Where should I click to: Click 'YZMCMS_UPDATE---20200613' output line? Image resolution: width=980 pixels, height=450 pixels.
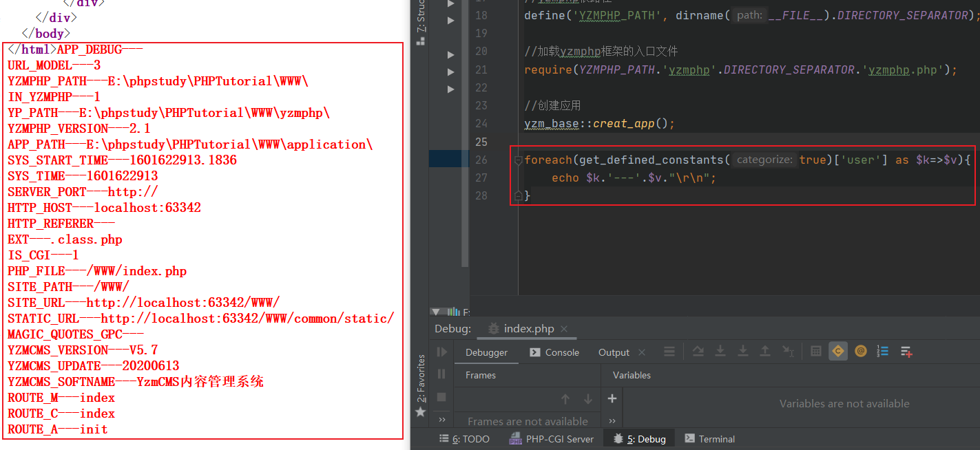pos(94,366)
